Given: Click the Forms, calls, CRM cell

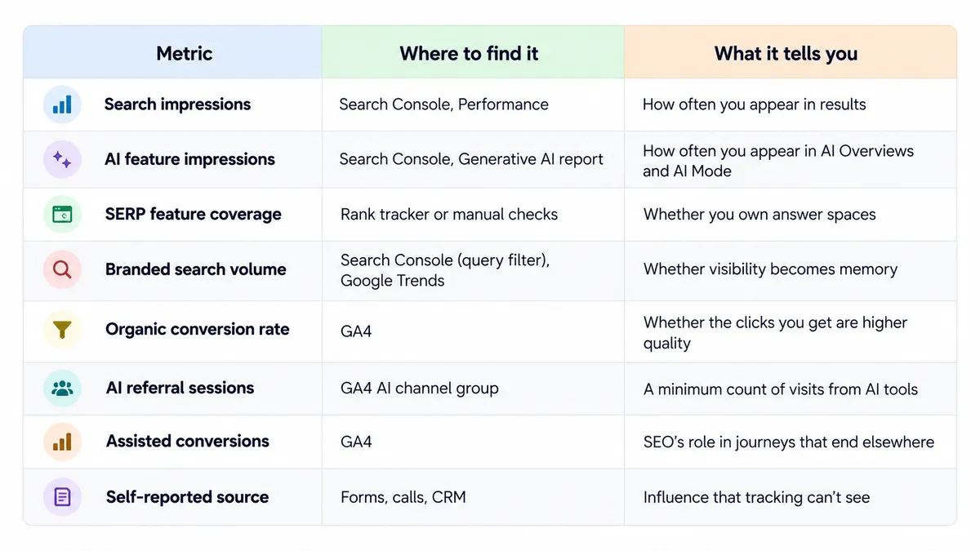Looking at the screenshot, I should [403, 496].
